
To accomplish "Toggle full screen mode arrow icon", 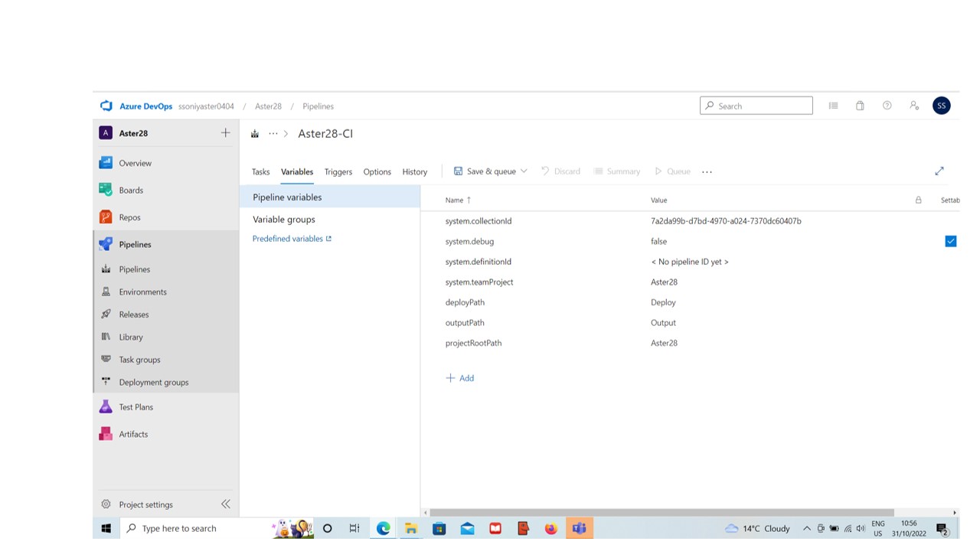I will tap(939, 171).
